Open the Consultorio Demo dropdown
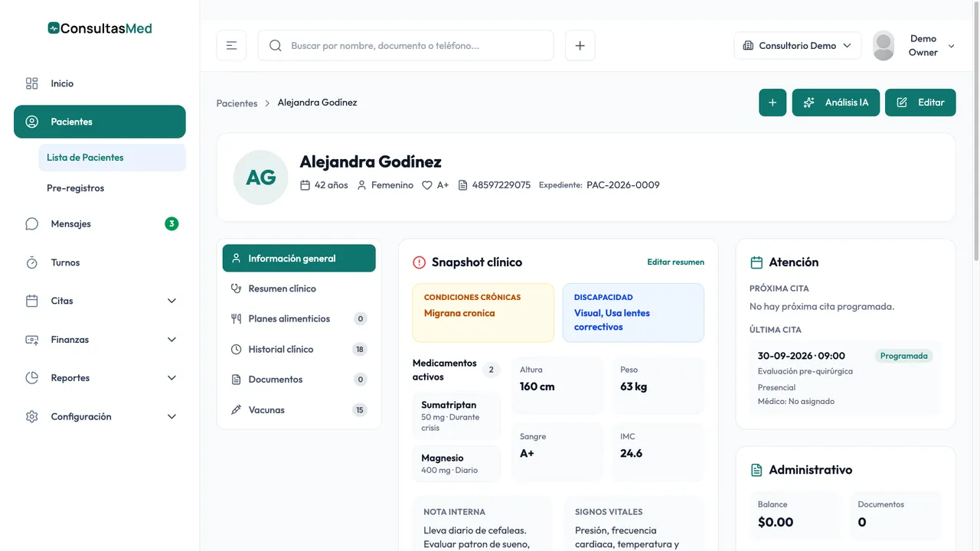The width and height of the screenshot is (980, 551). coord(797,46)
